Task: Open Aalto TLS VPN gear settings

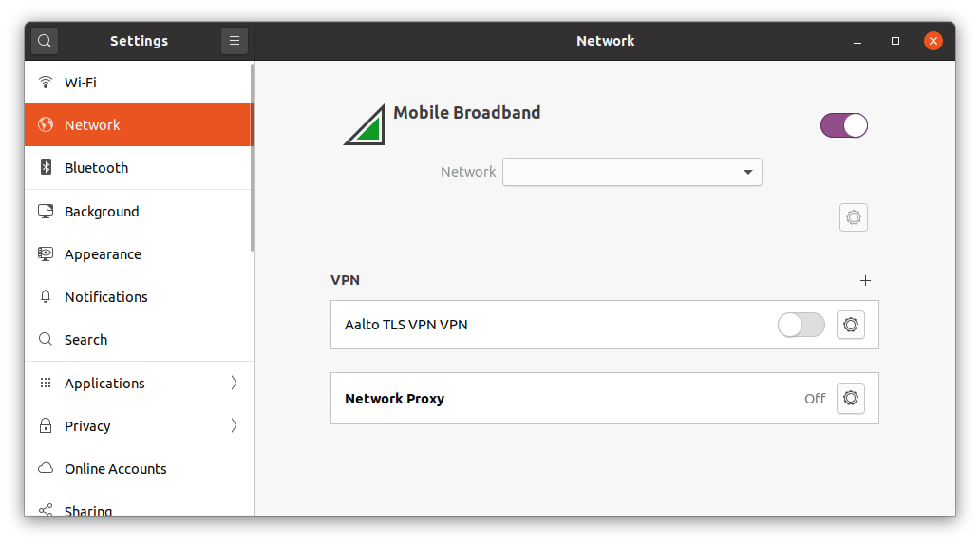Action: click(851, 325)
